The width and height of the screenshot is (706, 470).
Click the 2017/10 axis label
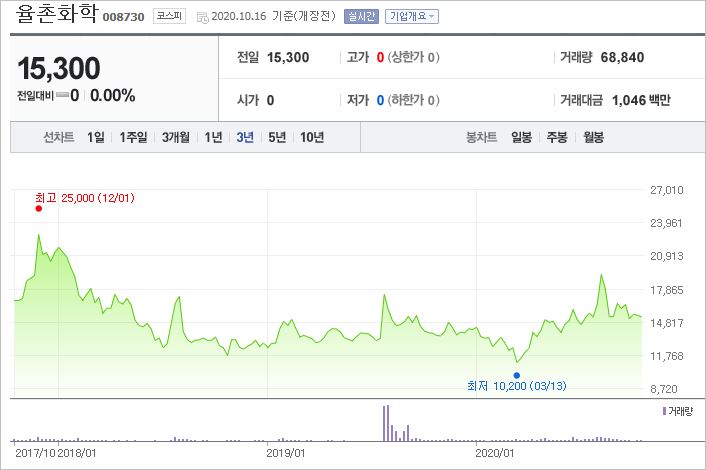pos(36,453)
